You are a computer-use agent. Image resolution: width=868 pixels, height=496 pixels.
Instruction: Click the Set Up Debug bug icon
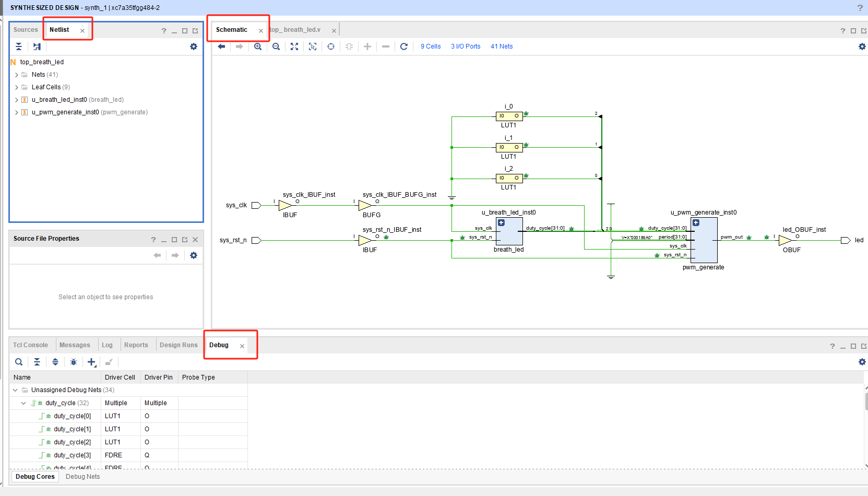pyautogui.click(x=74, y=362)
